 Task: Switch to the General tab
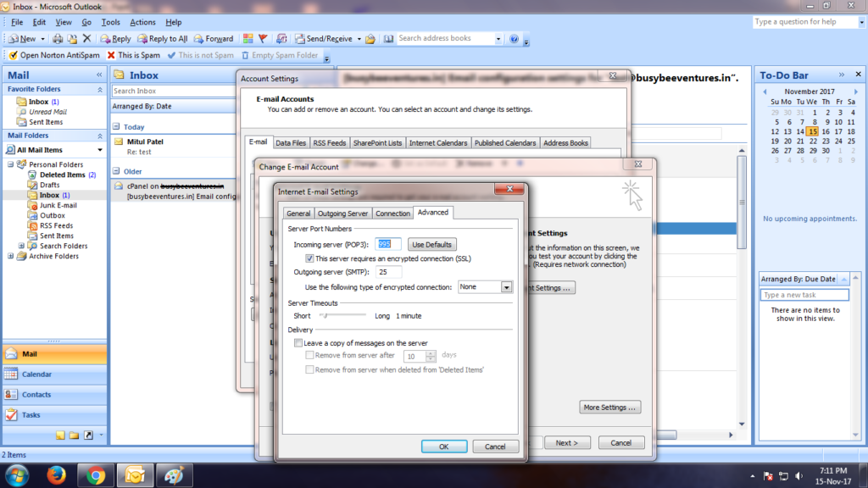298,213
